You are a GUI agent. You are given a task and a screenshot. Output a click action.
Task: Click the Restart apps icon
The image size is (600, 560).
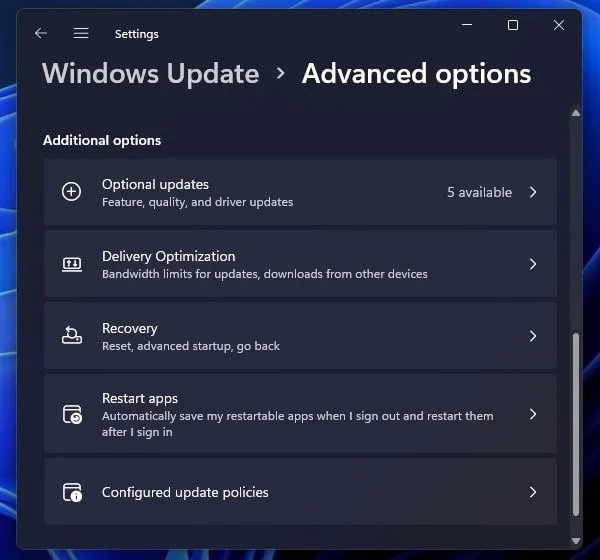pos(72,415)
